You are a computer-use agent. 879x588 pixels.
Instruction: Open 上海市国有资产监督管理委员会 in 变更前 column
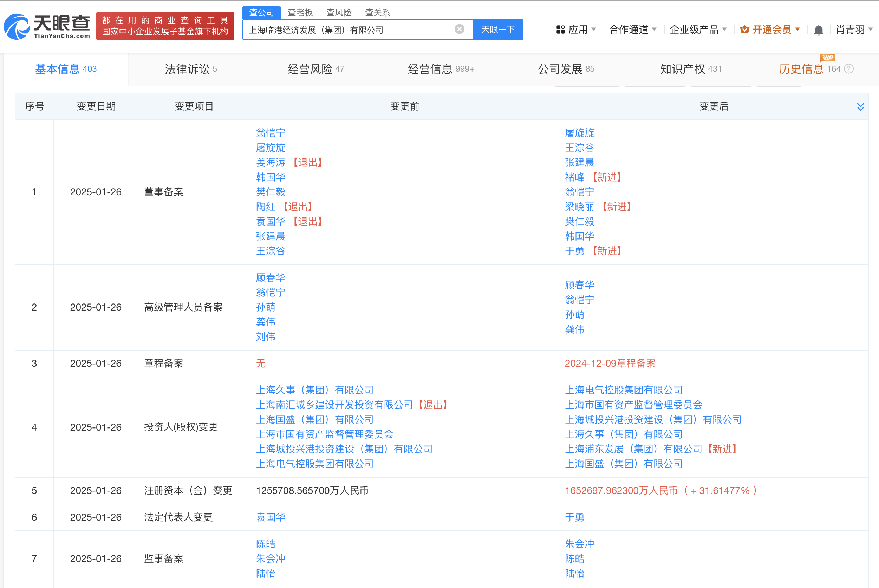tap(324, 434)
